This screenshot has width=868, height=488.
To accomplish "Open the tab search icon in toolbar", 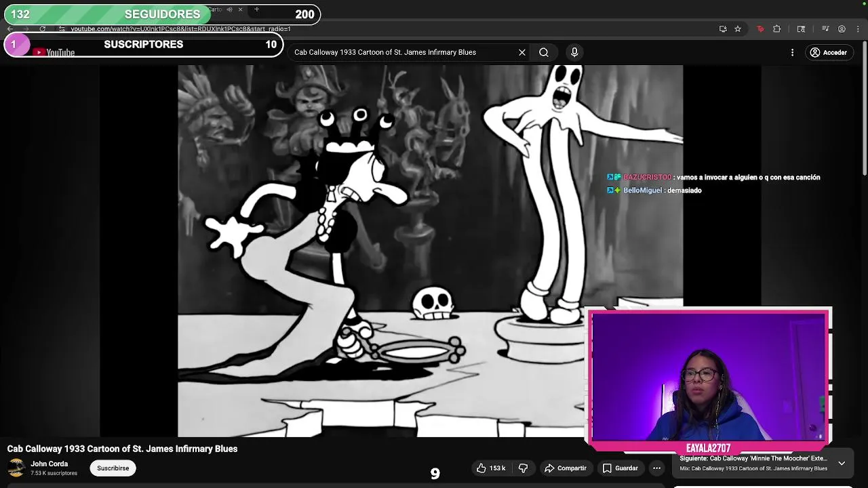I will (x=801, y=29).
